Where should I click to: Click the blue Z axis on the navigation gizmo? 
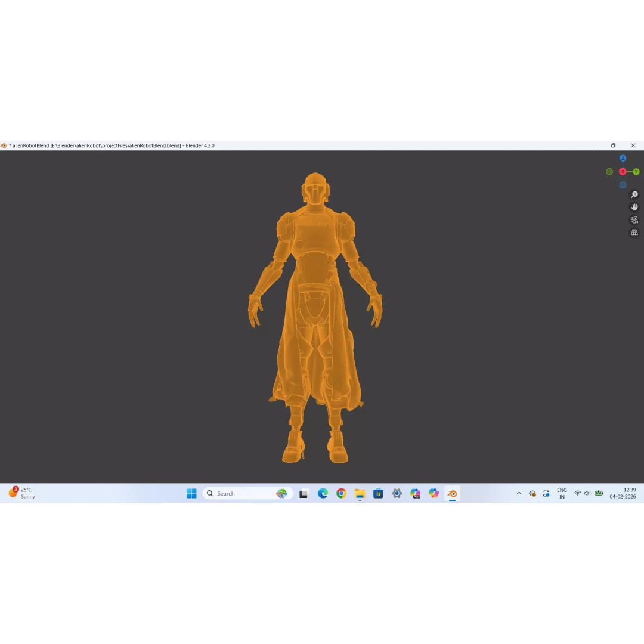coord(623,158)
